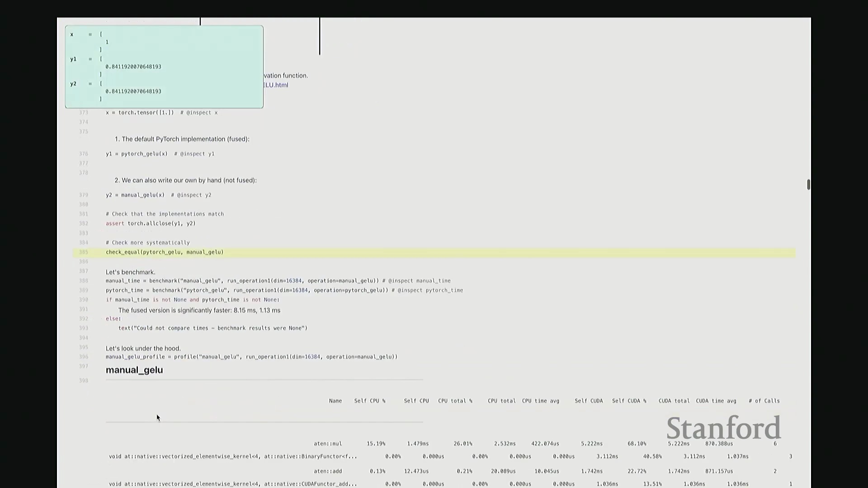Viewport: 868px width, 488px height.
Task: Click the y2 value in the inspect popup
Action: pyautogui.click(x=133, y=91)
